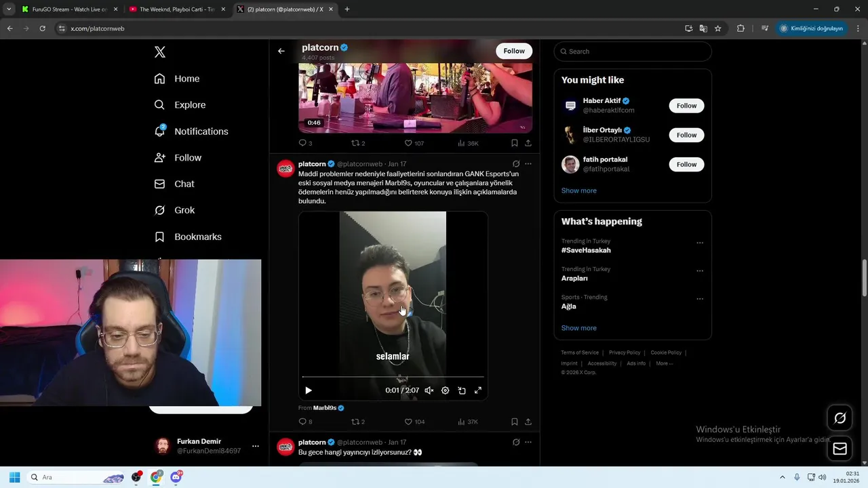This screenshot has width=868, height=488.
Task: Open the Terms of Service link
Action: [x=580, y=352]
